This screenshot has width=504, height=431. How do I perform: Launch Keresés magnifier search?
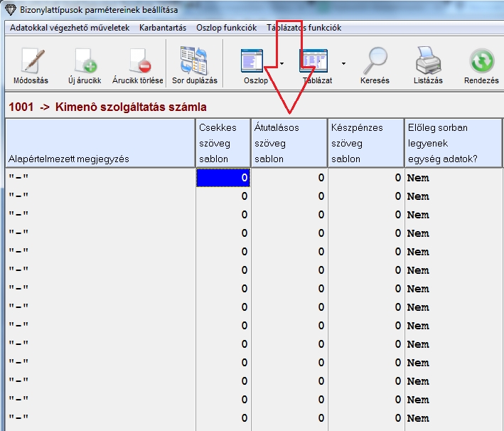click(x=375, y=62)
